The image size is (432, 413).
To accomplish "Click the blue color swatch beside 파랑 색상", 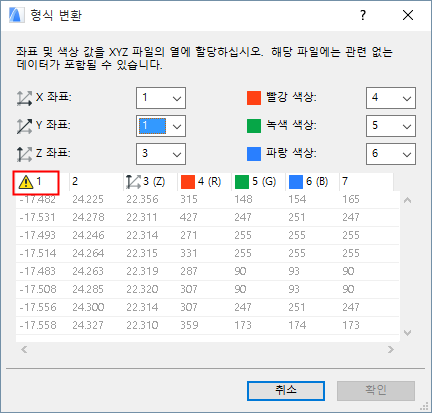I will point(254,154).
